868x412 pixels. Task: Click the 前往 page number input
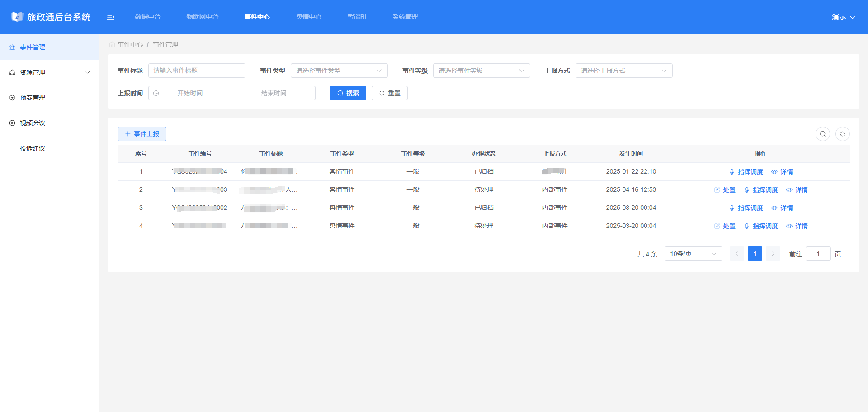pyautogui.click(x=818, y=254)
